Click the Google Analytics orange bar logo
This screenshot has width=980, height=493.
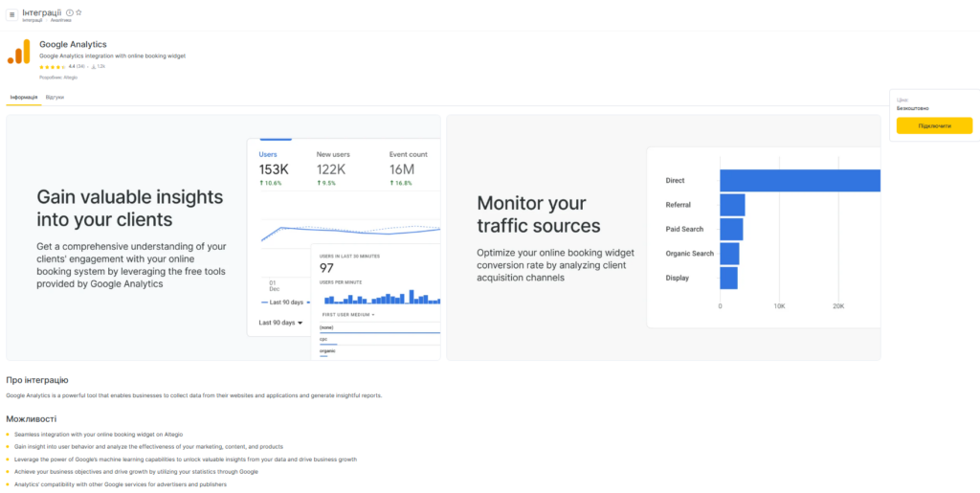[x=19, y=55]
